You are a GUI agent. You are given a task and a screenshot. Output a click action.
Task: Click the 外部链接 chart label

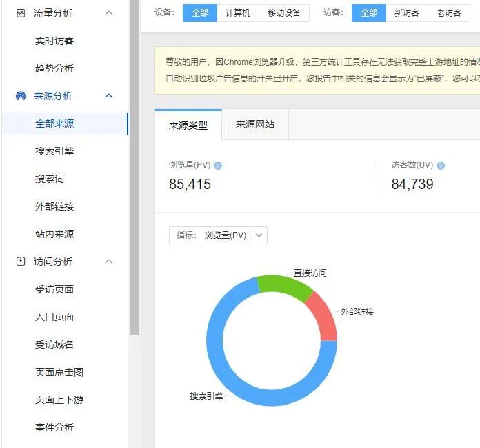pyautogui.click(x=357, y=312)
